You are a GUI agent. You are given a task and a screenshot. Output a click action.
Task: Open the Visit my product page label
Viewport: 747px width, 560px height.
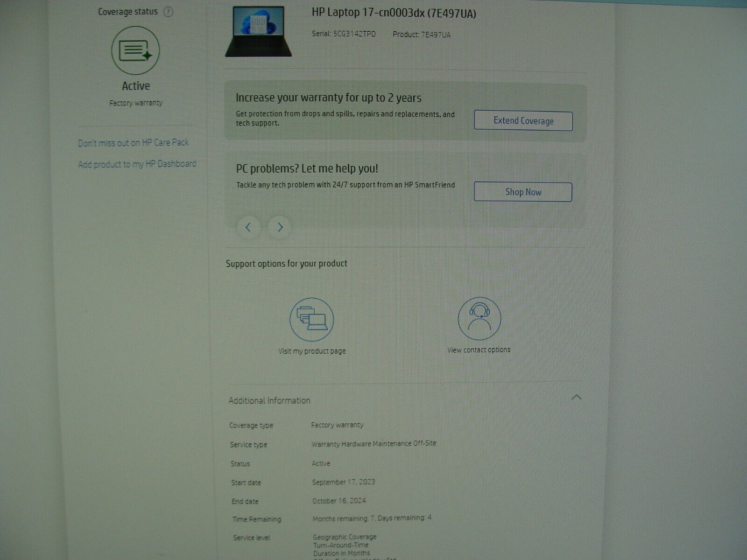point(312,351)
